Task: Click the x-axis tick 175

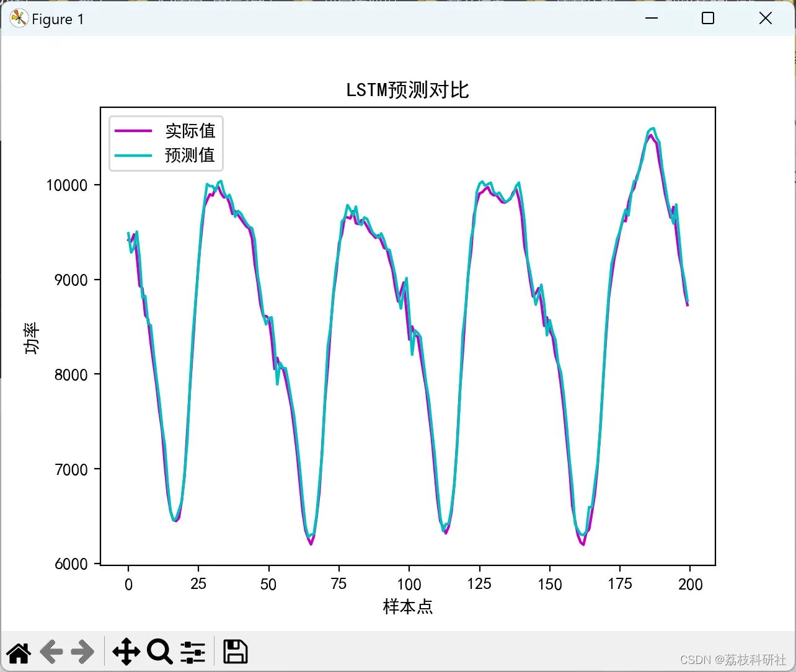Action: (x=620, y=585)
